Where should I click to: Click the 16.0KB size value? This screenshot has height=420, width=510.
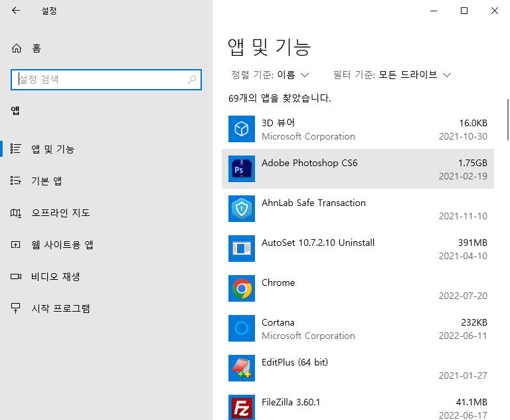pos(473,123)
